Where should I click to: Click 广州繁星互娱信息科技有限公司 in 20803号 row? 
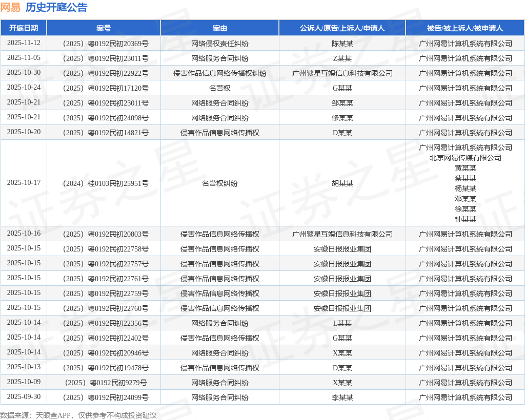[342, 234]
